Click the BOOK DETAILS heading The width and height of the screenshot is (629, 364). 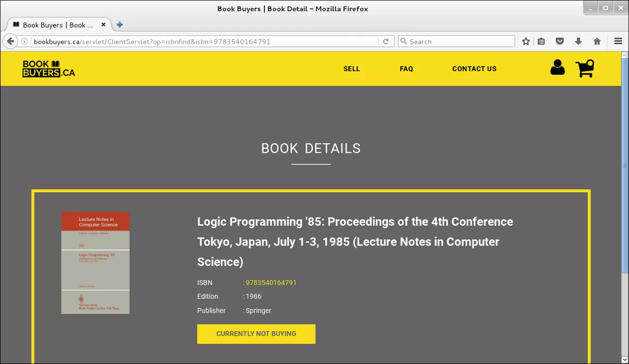(311, 149)
